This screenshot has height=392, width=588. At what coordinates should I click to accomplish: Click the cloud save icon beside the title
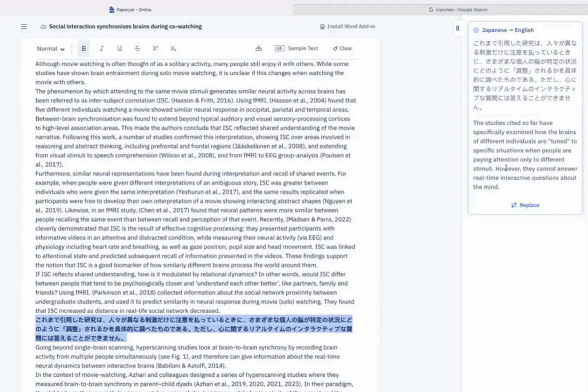43,26
